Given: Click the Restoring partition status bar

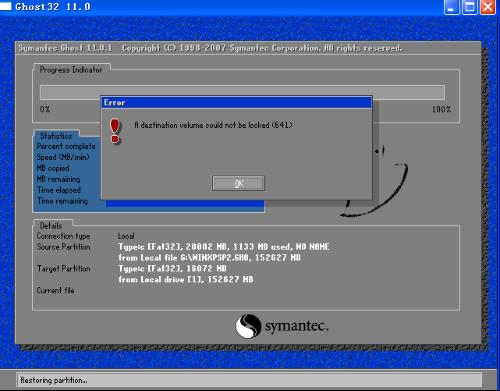Looking at the screenshot, I should (x=249, y=380).
